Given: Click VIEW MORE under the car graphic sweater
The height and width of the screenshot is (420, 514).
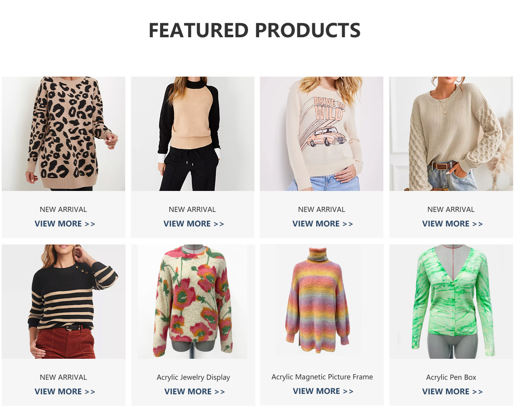Looking at the screenshot, I should pyautogui.click(x=323, y=224).
